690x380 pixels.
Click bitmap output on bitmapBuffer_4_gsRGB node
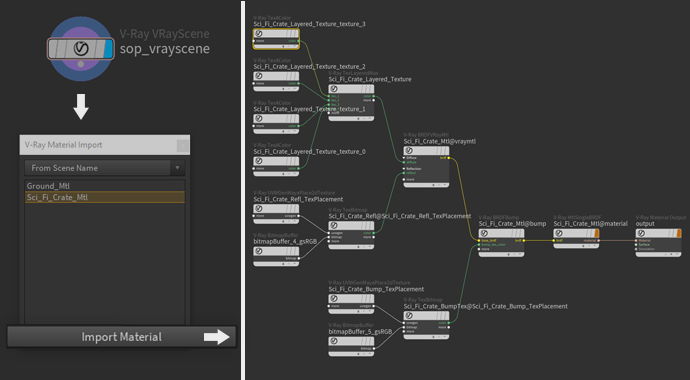point(299,259)
